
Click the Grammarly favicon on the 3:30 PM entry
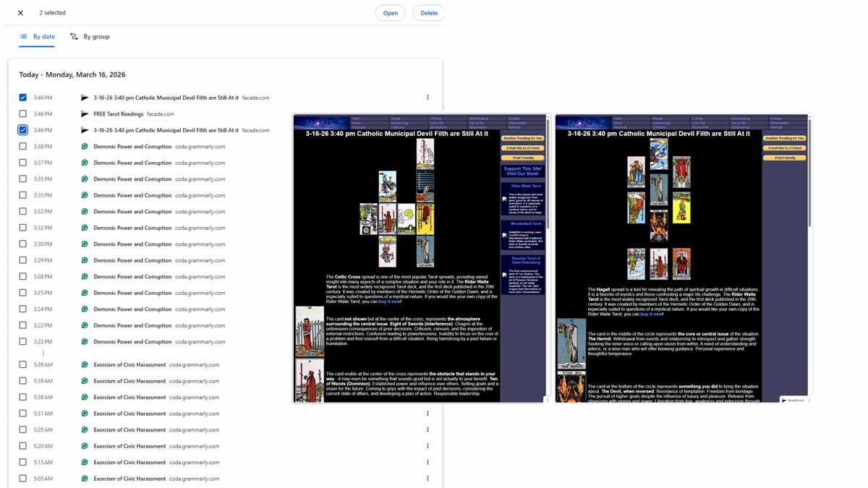(x=85, y=244)
